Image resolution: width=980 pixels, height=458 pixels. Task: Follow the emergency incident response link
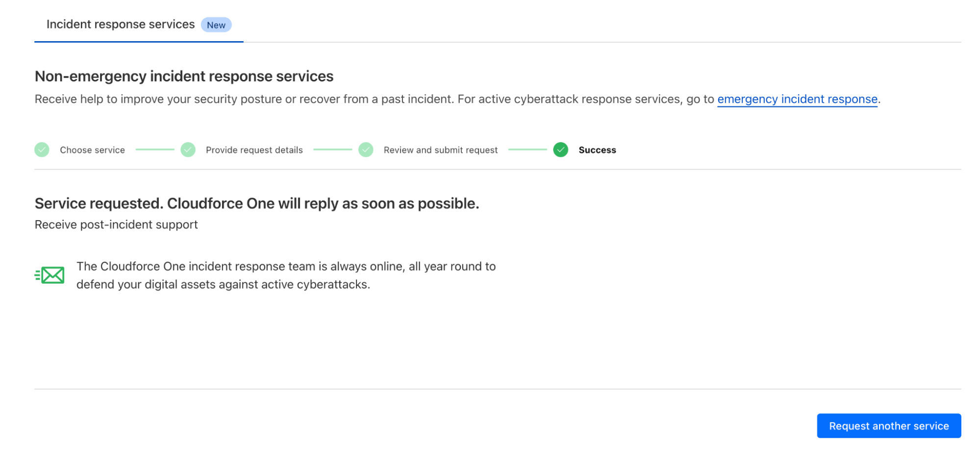point(797,99)
